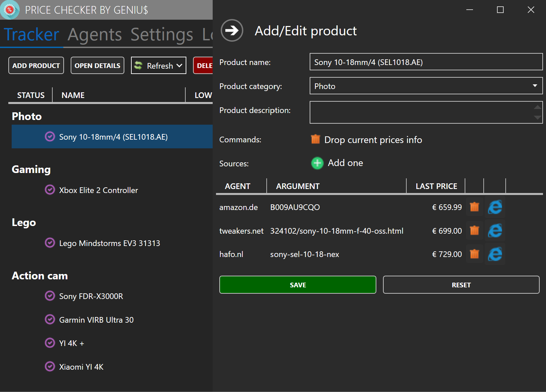The height and width of the screenshot is (392, 546).
Task: Click status icon of Xiaomi YI 4K
Action: click(50, 366)
